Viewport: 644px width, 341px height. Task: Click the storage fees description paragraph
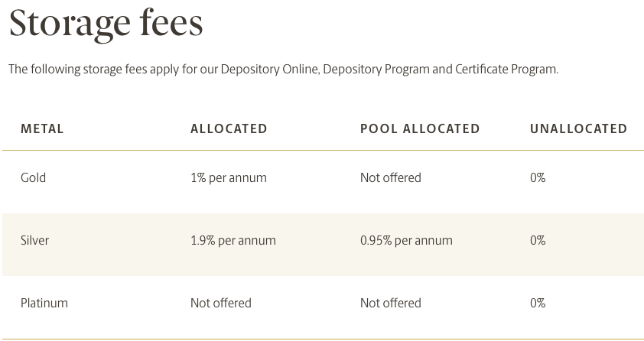click(284, 70)
